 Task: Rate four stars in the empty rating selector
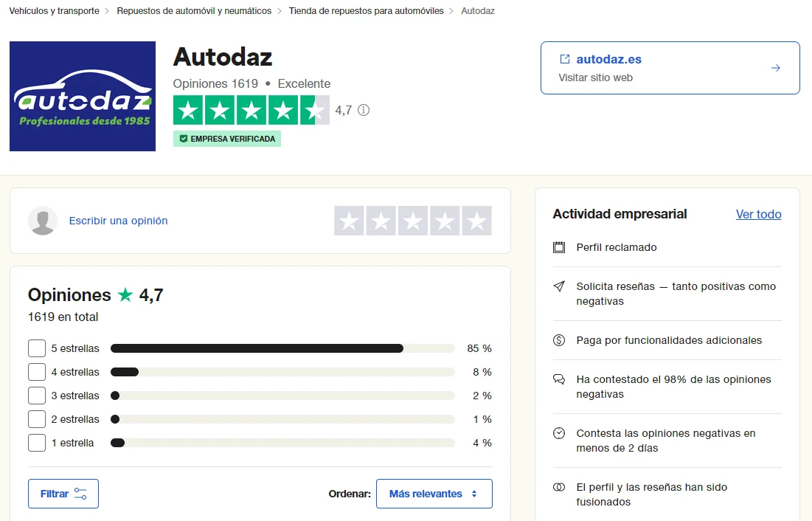445,221
